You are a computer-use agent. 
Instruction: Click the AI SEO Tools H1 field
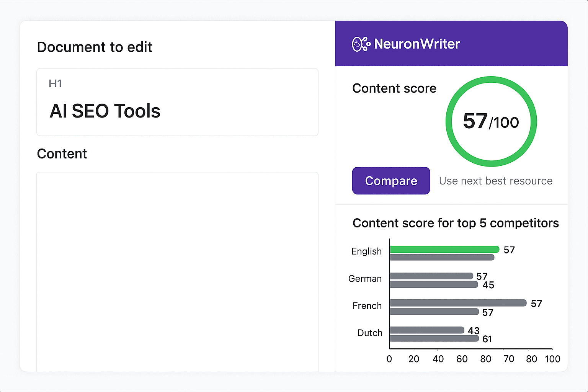[x=177, y=102]
